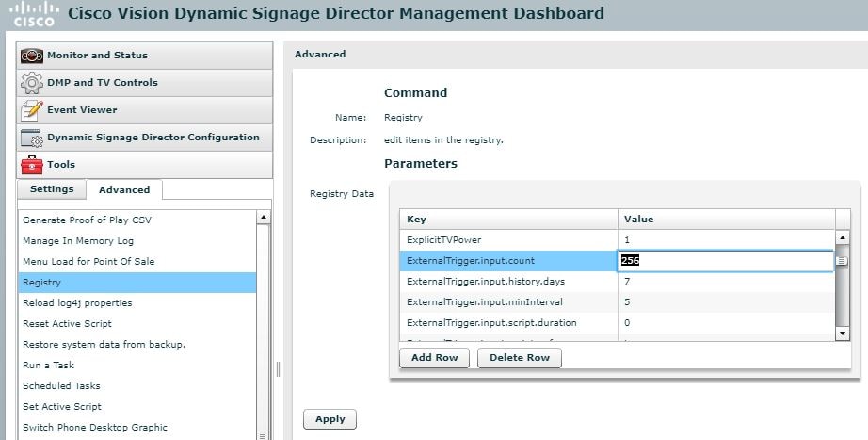Select the ExplicitTVPower key row

pos(508,240)
